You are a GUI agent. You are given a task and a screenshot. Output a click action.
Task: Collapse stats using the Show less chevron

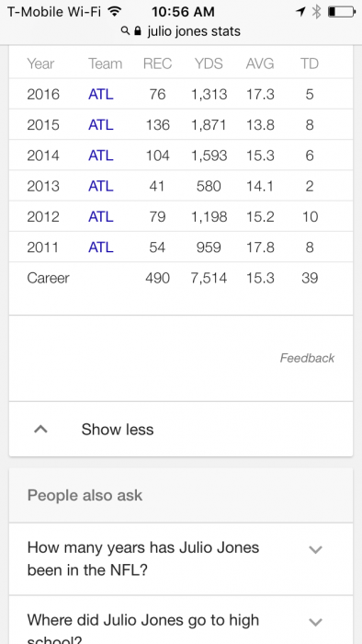pos(40,430)
